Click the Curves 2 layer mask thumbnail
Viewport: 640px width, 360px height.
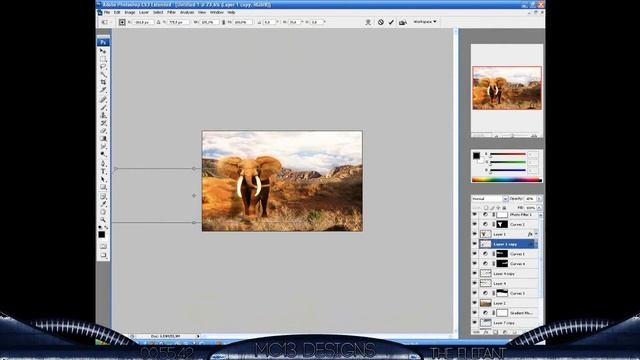click(502, 224)
